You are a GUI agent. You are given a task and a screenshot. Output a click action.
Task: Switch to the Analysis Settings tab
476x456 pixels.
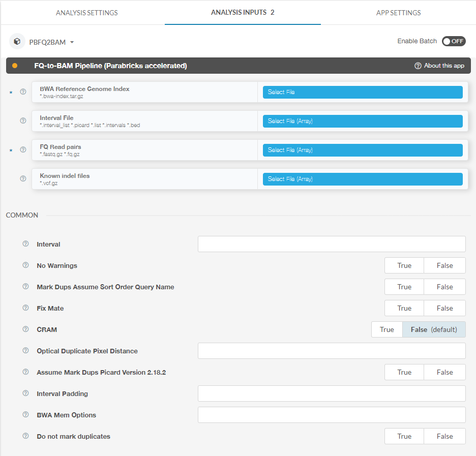(x=86, y=13)
